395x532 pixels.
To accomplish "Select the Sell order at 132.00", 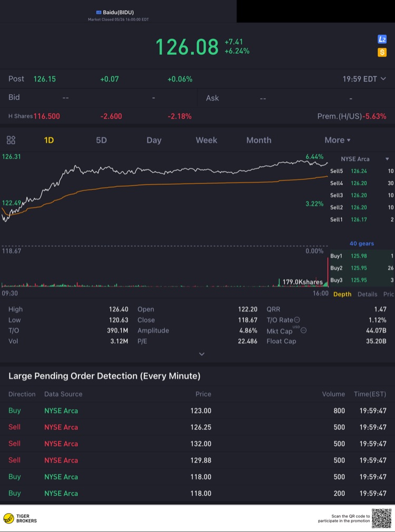I will (197, 444).
